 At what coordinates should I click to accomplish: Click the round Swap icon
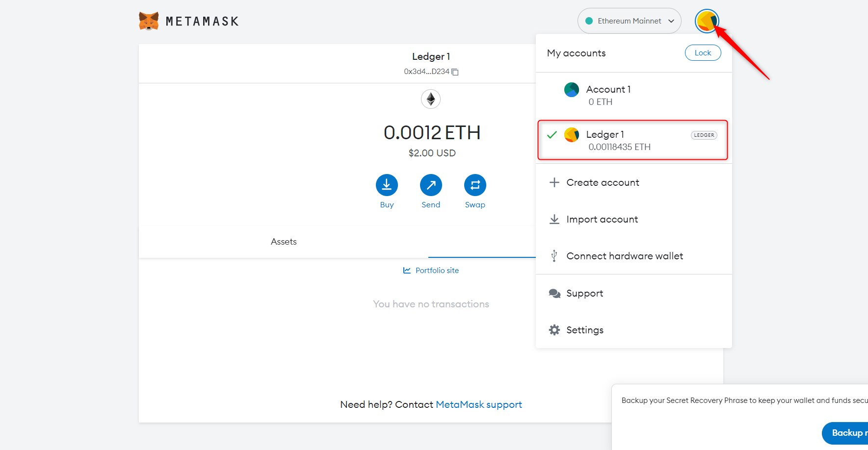(475, 185)
